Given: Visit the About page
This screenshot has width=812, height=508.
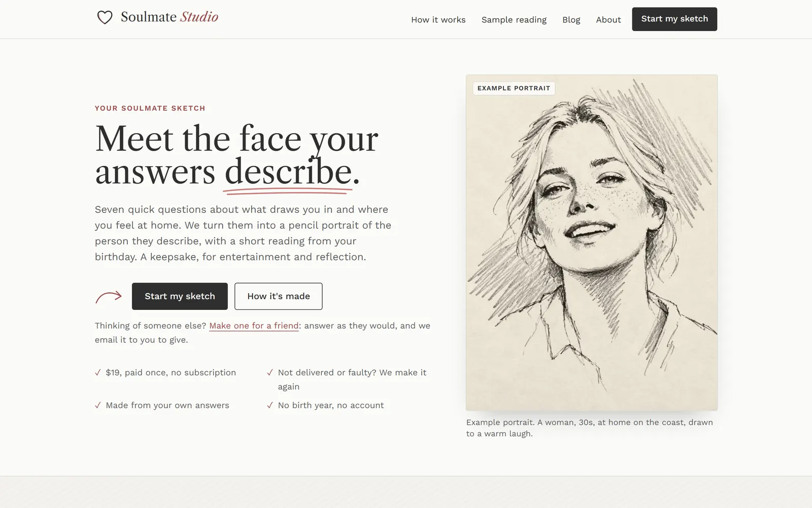Looking at the screenshot, I should (x=608, y=20).
